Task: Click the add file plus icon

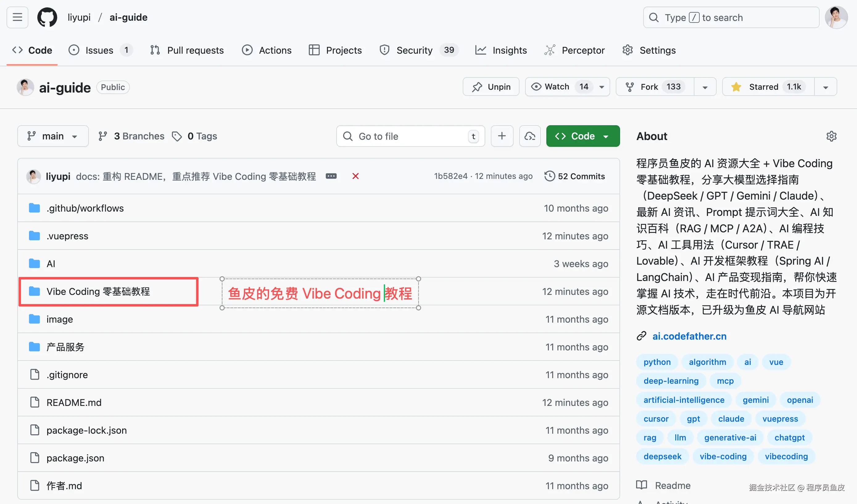Action: pos(502,136)
